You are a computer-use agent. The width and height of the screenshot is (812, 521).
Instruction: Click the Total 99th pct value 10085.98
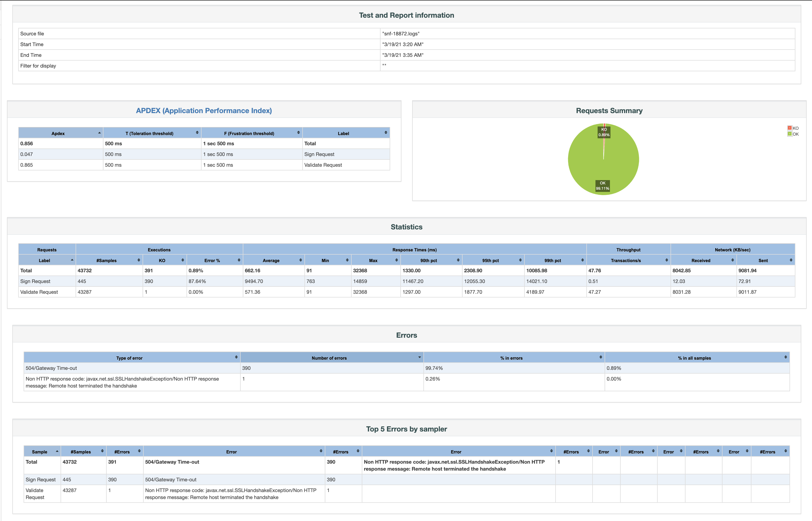(537, 271)
